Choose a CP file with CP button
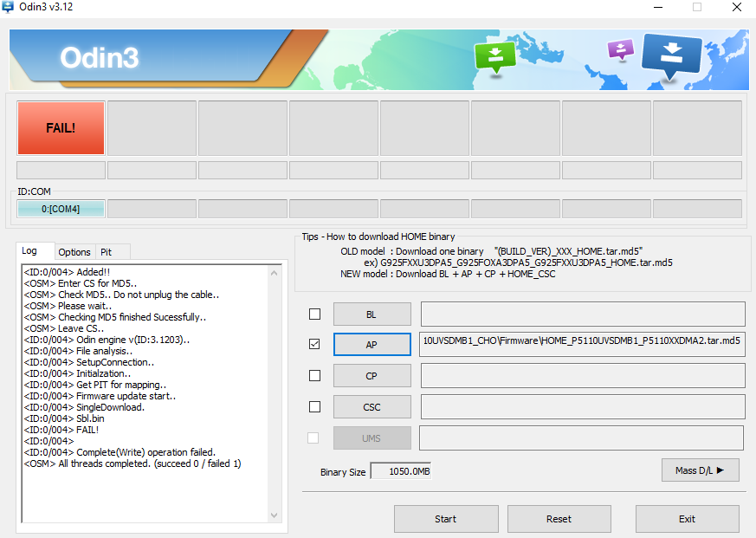This screenshot has width=756, height=538. tap(372, 375)
